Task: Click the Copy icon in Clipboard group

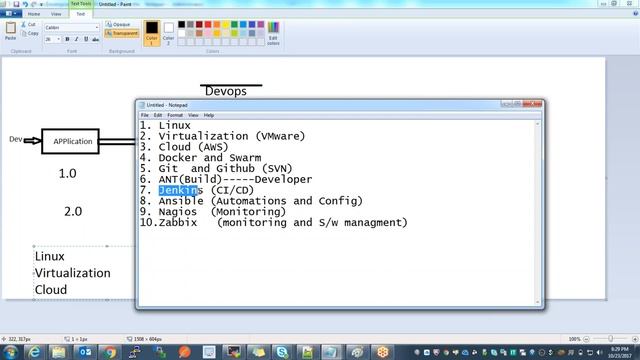Action: tap(24, 33)
